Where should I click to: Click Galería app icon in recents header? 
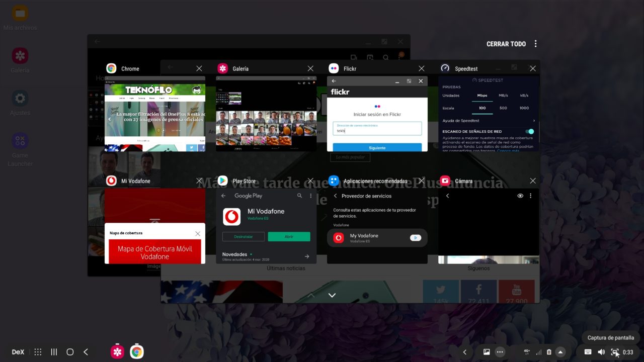coord(222,68)
